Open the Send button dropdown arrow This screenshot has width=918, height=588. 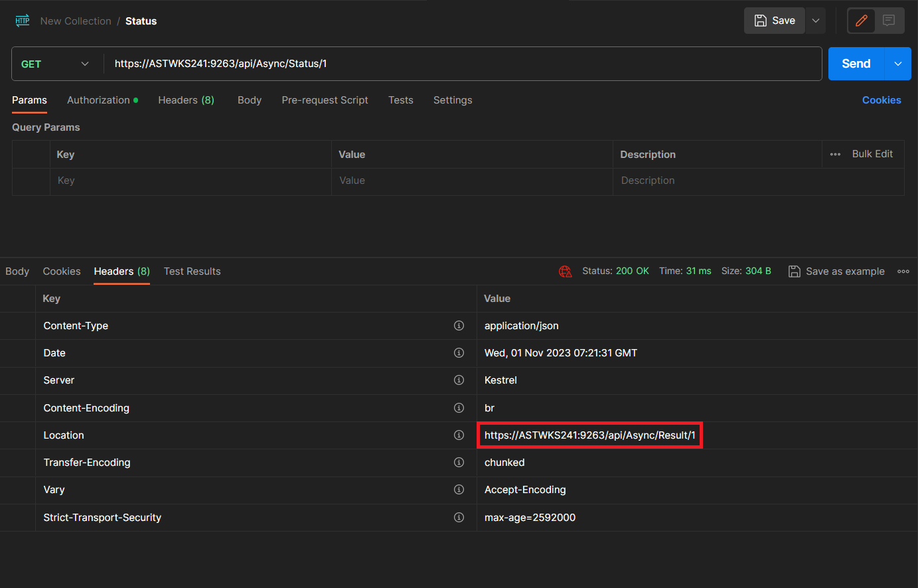coord(897,64)
